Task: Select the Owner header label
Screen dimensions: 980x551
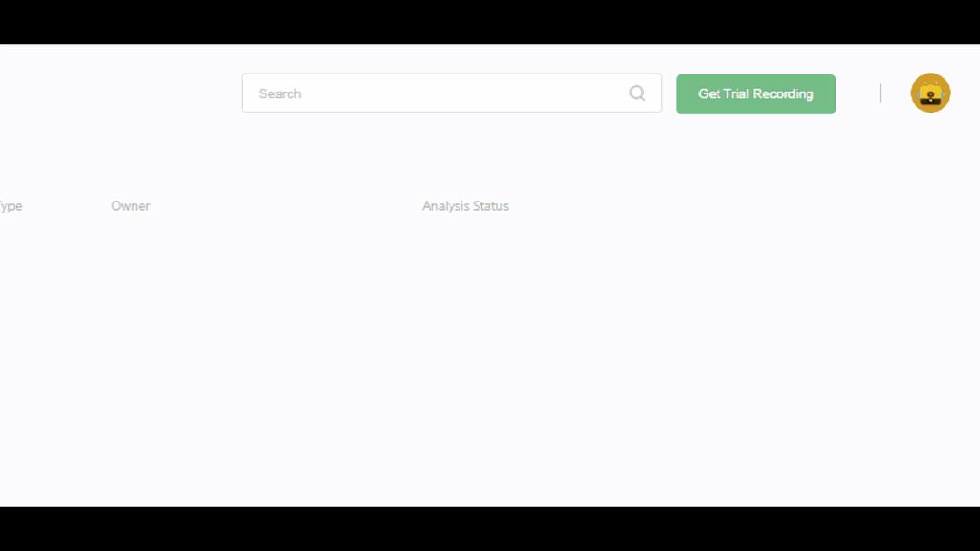Action: (130, 205)
